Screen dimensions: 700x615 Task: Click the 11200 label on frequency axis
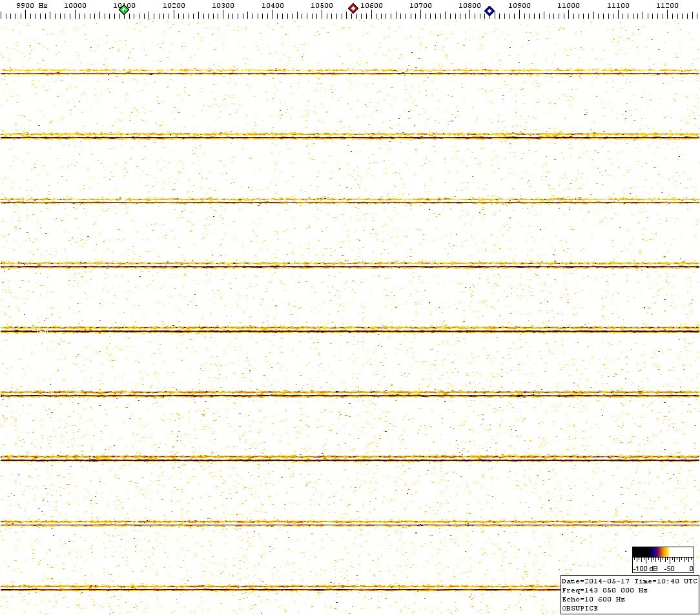[x=667, y=5]
